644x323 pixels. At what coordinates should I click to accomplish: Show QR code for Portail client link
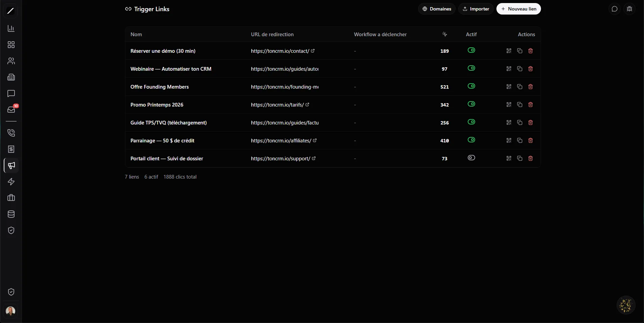pos(509,158)
